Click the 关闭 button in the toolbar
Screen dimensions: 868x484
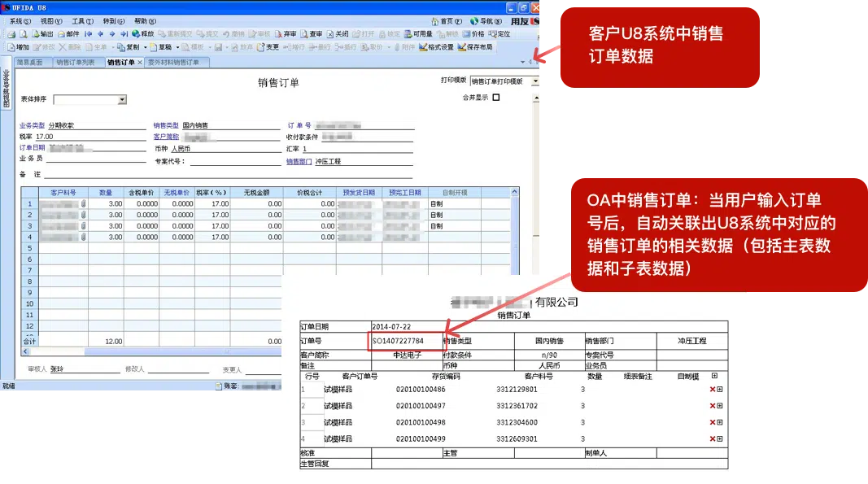tap(338, 34)
